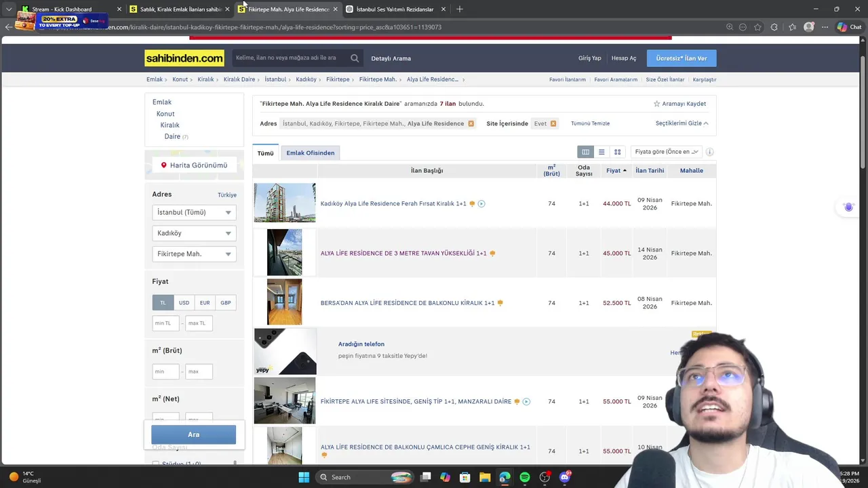Play video icon on FİKİRTEPE ALYA LIFE SİTESİNDE listing

click(526, 401)
